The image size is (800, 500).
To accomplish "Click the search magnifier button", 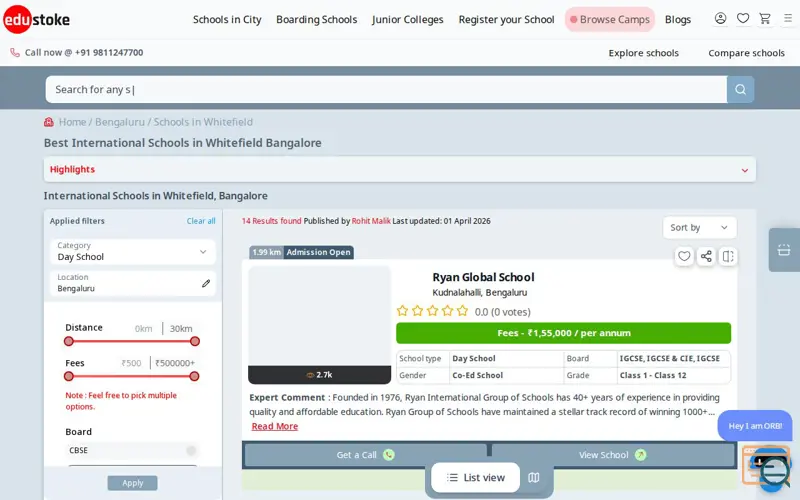I will click(x=740, y=90).
